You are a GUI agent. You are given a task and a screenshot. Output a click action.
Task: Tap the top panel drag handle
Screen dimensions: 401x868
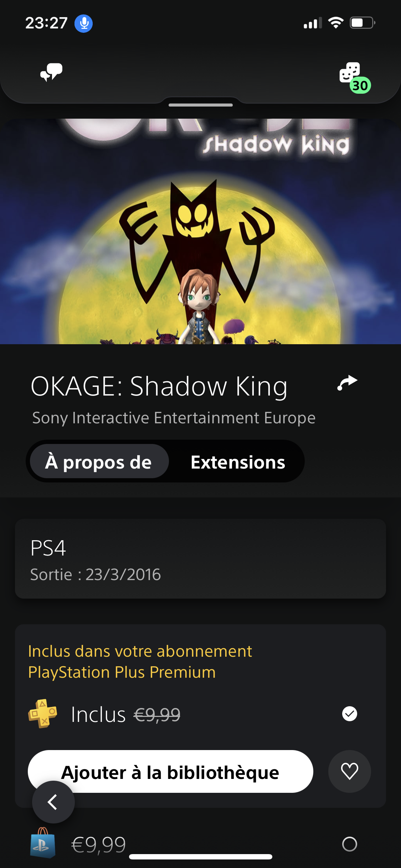pyautogui.click(x=201, y=105)
